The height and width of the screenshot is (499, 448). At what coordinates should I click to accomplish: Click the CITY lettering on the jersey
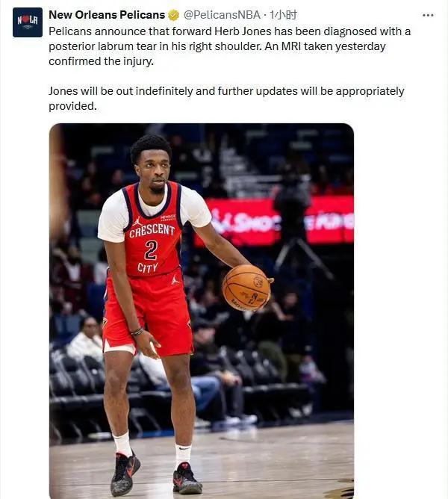point(148,268)
